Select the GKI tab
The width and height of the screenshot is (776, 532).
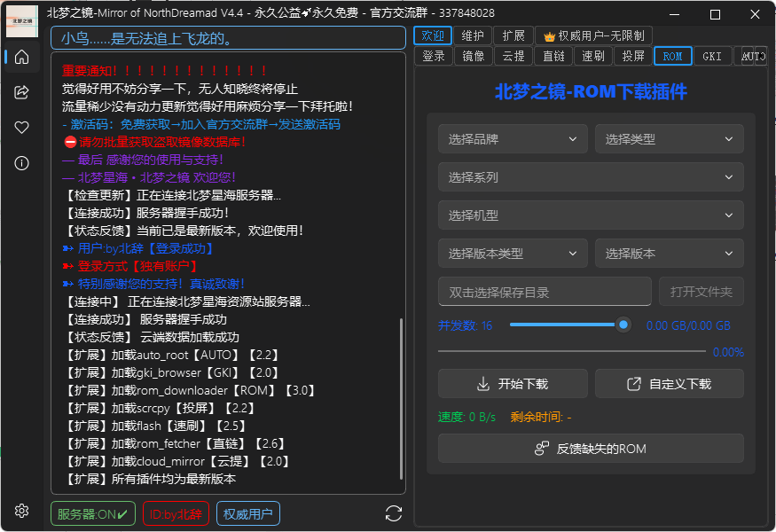click(712, 55)
